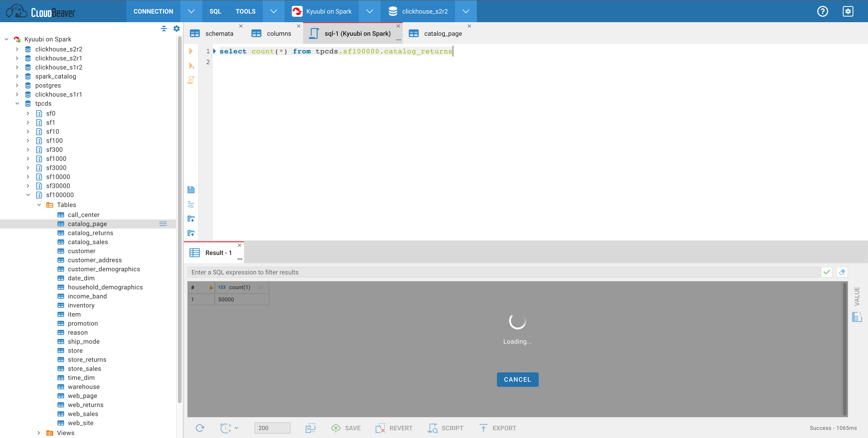The height and width of the screenshot is (438, 868).
Task: Click the filter apply checkmark icon
Action: tap(826, 272)
